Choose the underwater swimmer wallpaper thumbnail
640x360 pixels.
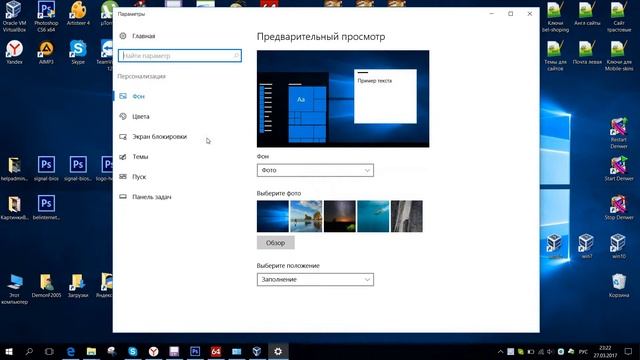click(373, 216)
